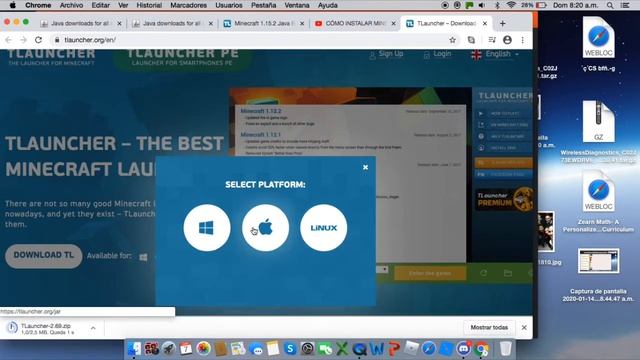Open the Sign Up link

click(386, 54)
